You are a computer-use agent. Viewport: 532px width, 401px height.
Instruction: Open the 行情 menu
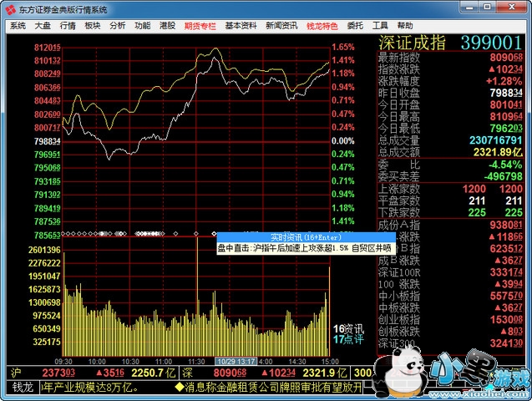pyautogui.click(x=68, y=26)
